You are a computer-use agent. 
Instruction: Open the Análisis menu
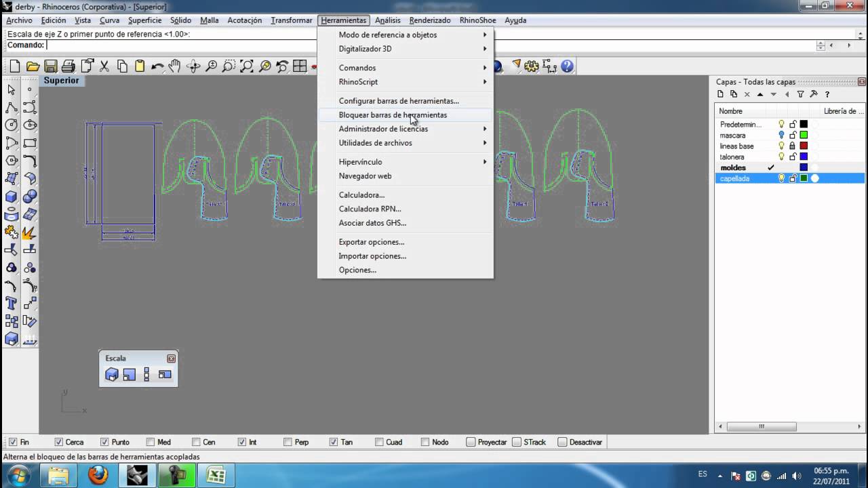coord(388,20)
